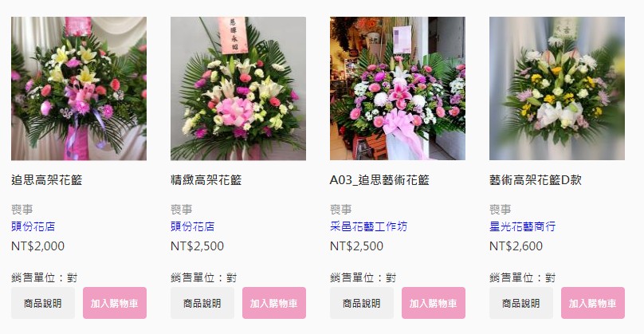Viewport: 644px width, 334px height.
Task: Visit 頭份花店 shop link under 追思高架花籃
Action: 33,226
